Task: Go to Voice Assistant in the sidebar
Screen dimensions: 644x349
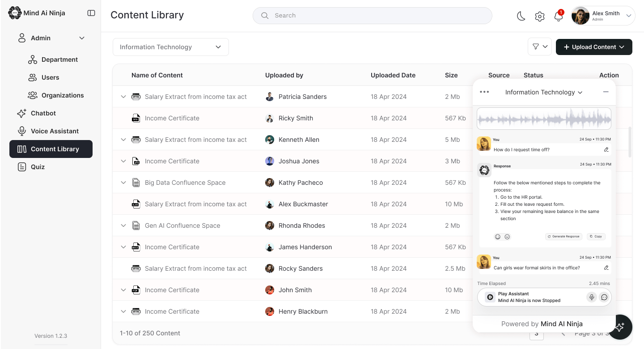Action: point(48,131)
